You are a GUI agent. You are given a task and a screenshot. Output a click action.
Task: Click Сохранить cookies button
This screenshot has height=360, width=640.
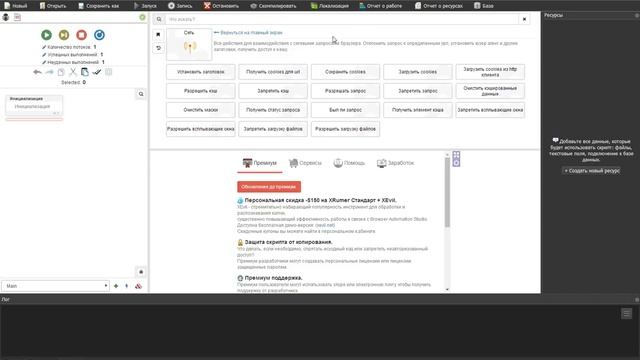[x=345, y=72]
